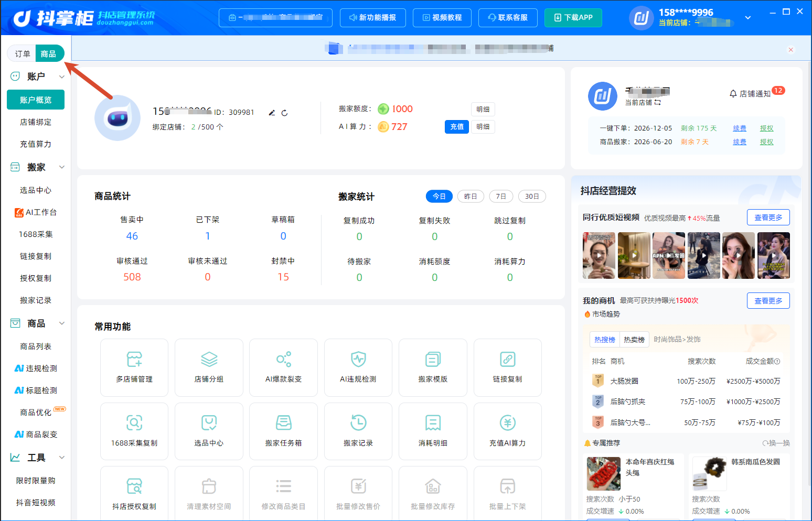Click the edit pencil icon beside account ID
Viewport: 812px width, 521px height.
(272, 113)
